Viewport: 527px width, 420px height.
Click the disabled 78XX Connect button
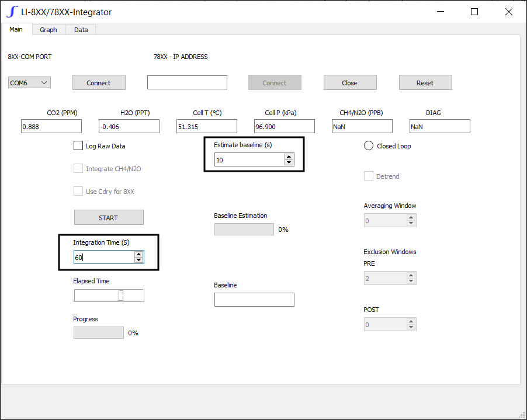click(x=275, y=82)
